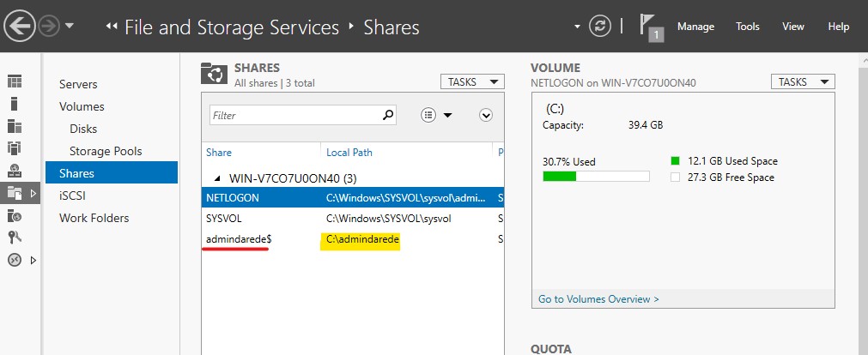Refresh Server Manager view

point(600,26)
